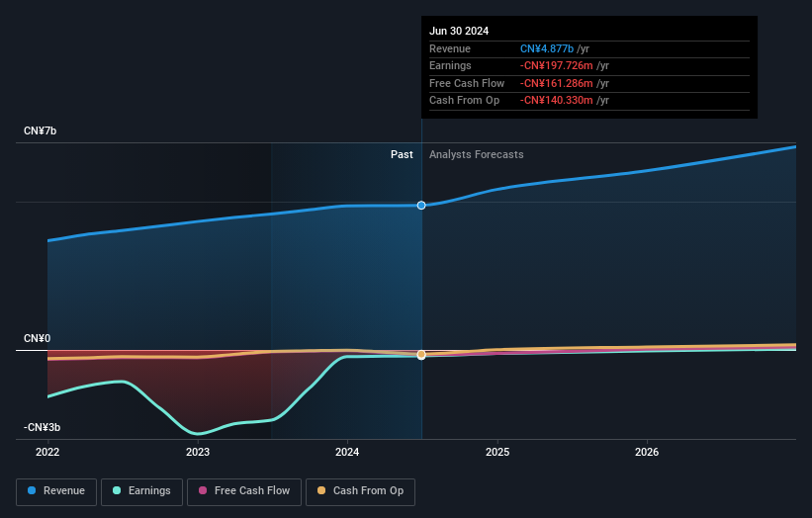
Task: Click the 'Free Cash Flow' row label in tooltip
Action: coord(467,83)
